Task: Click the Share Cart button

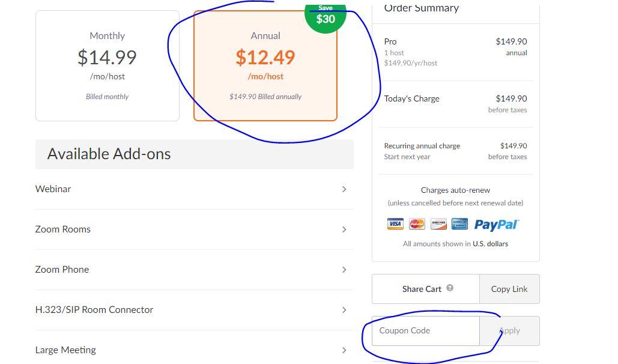Action: [422, 289]
